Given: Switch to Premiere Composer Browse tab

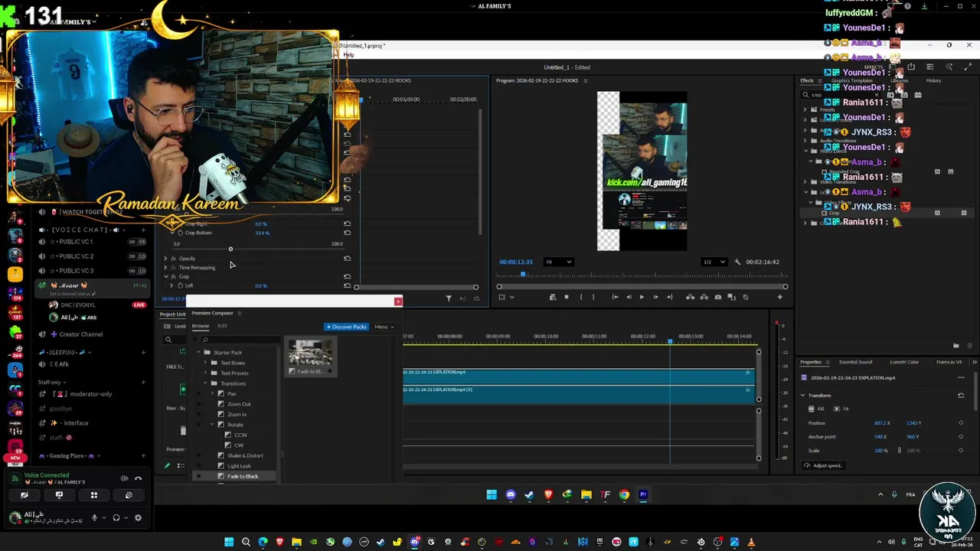Looking at the screenshot, I should click(201, 326).
